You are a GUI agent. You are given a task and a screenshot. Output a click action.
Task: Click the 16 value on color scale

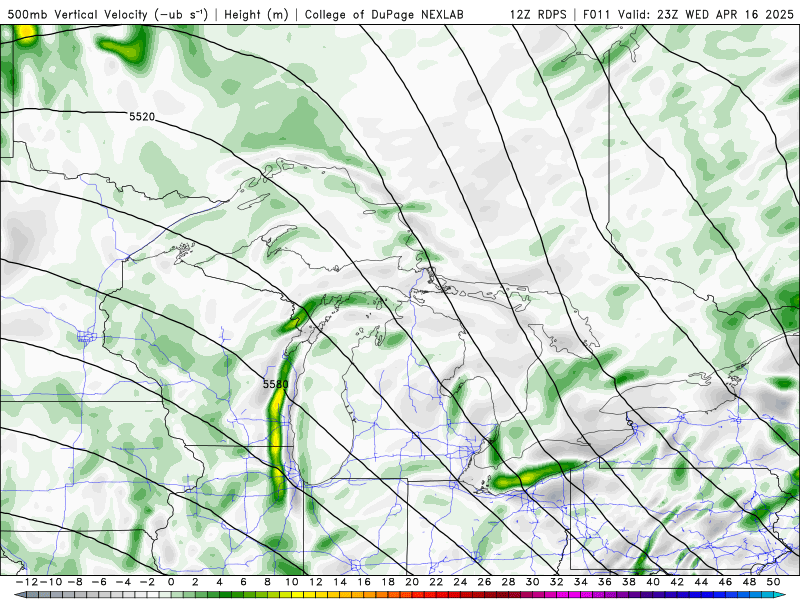pyautogui.click(x=364, y=582)
